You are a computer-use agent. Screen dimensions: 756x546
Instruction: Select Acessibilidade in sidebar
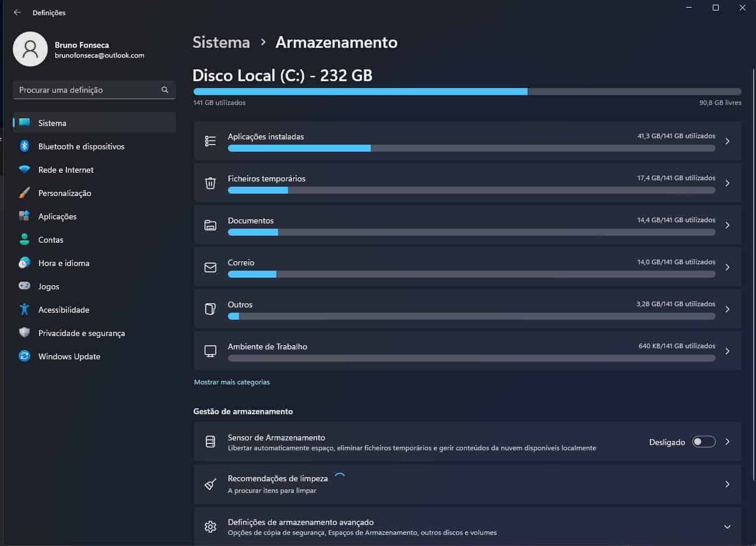(x=64, y=310)
